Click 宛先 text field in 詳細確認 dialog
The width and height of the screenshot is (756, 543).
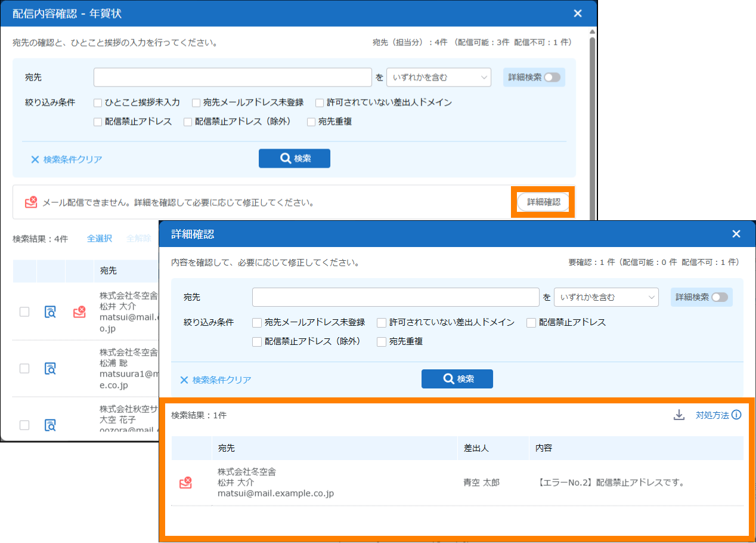(395, 297)
